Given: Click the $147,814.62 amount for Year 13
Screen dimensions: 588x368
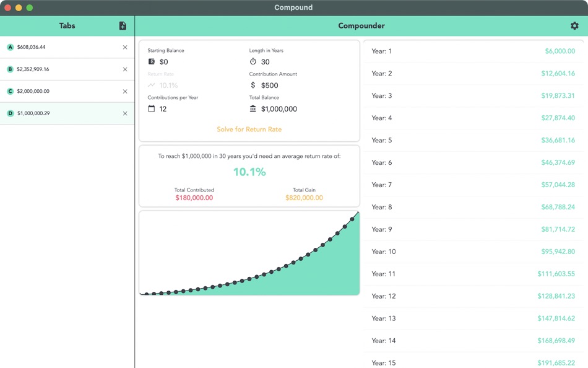Looking at the screenshot, I should [x=556, y=318].
